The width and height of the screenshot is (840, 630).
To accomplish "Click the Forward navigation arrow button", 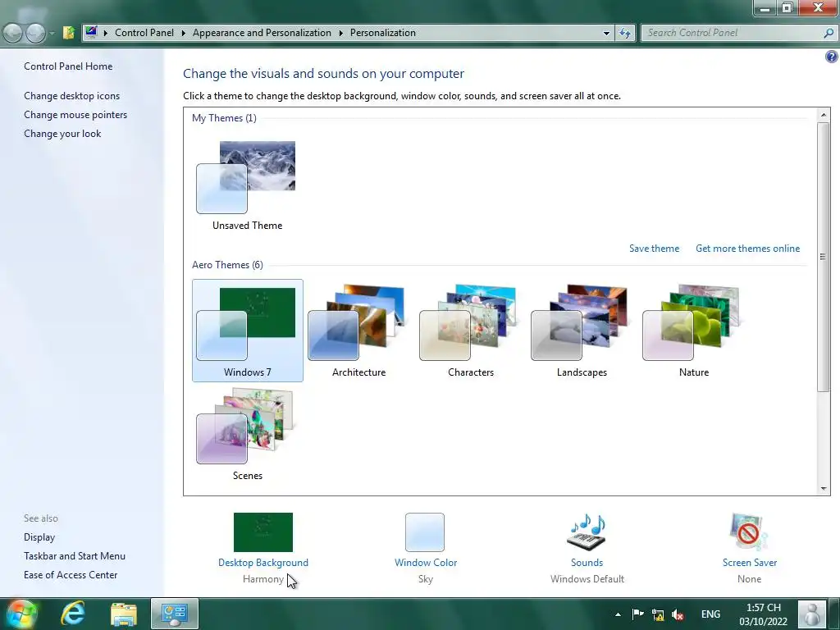I will 35,33.
